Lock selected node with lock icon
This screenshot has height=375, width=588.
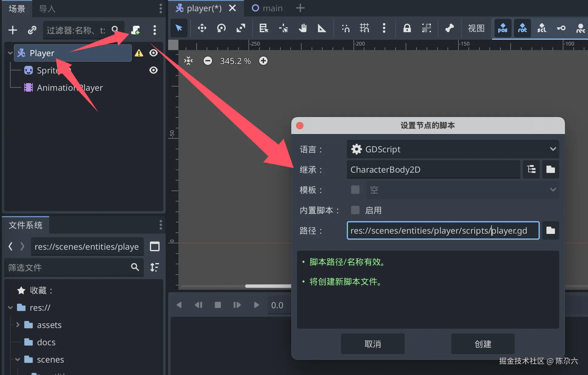coord(407,28)
